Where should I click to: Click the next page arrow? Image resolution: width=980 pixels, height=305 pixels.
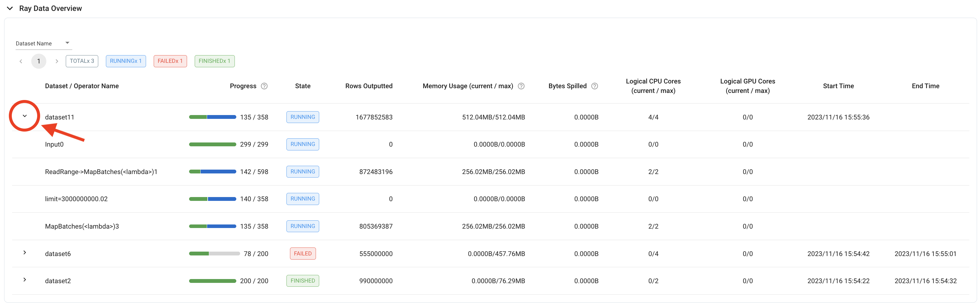point(57,61)
